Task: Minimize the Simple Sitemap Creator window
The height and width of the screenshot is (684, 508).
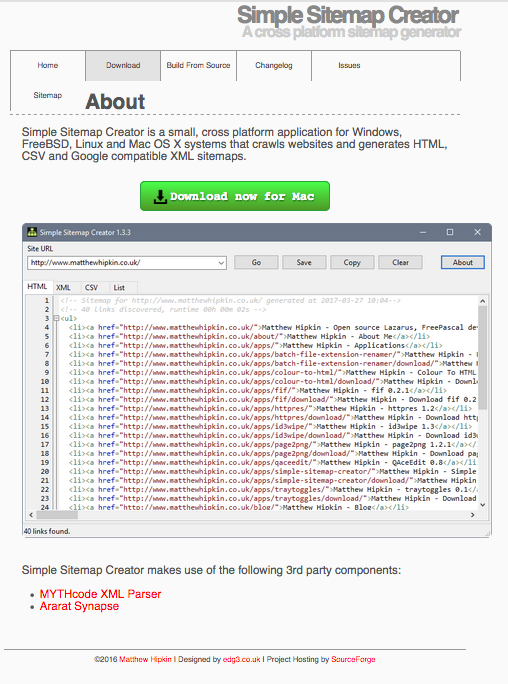Action: [423, 232]
